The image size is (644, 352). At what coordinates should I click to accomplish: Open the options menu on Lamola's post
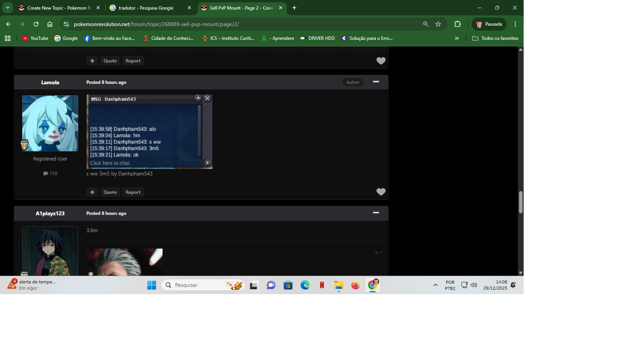[376, 82]
